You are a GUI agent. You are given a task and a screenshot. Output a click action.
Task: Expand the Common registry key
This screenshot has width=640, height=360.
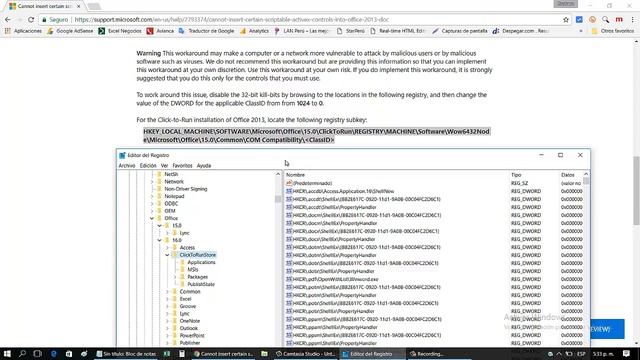pos(167,292)
